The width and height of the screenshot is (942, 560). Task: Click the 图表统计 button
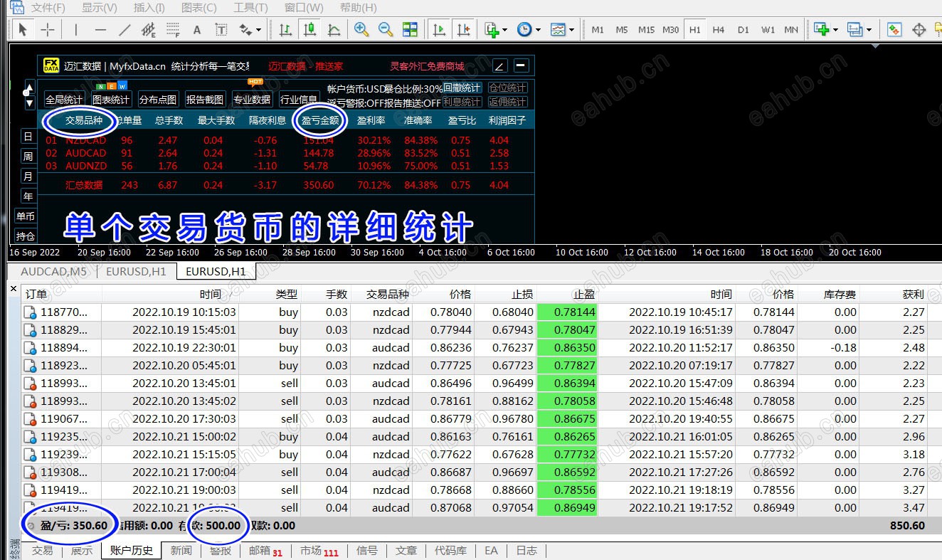111,100
